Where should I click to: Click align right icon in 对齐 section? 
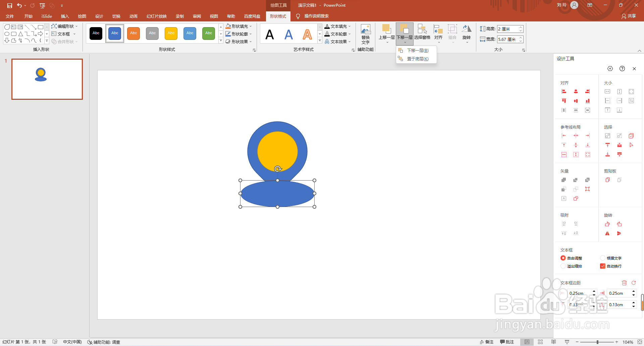pyautogui.click(x=587, y=91)
